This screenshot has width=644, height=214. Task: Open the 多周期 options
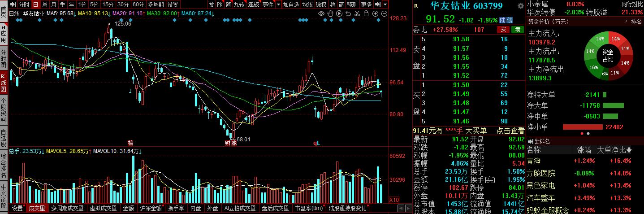[x=156, y=4]
